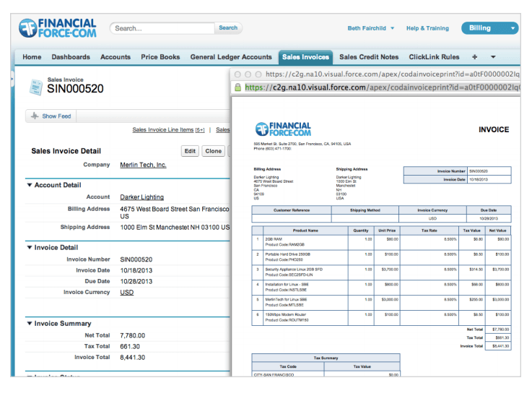532x396 pixels.
Task: Click MerlinTech for Linux SBE row
Action: tap(381, 302)
